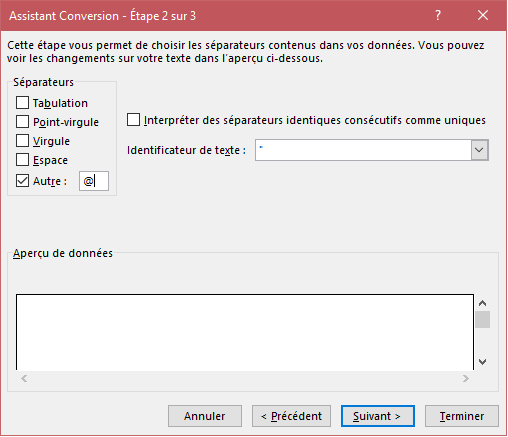Close the Assistant Conversion dialog
The image size is (508, 437).
click(x=483, y=15)
